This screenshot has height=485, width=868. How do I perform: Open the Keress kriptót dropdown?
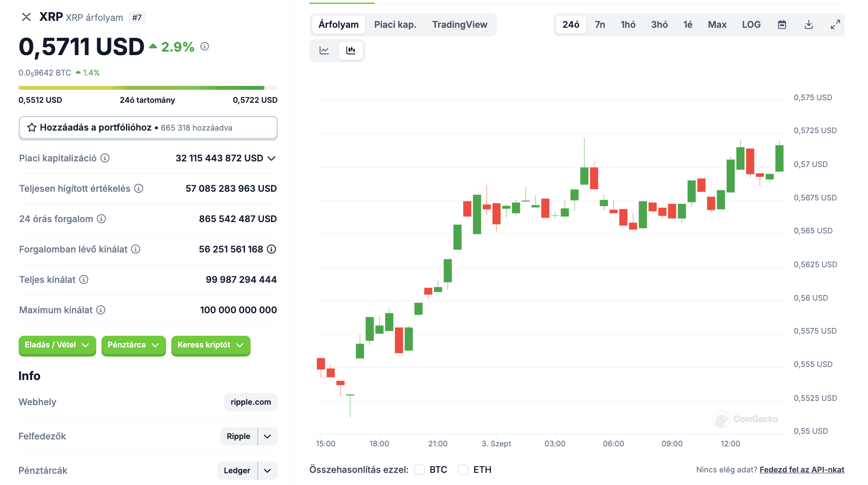(211, 345)
